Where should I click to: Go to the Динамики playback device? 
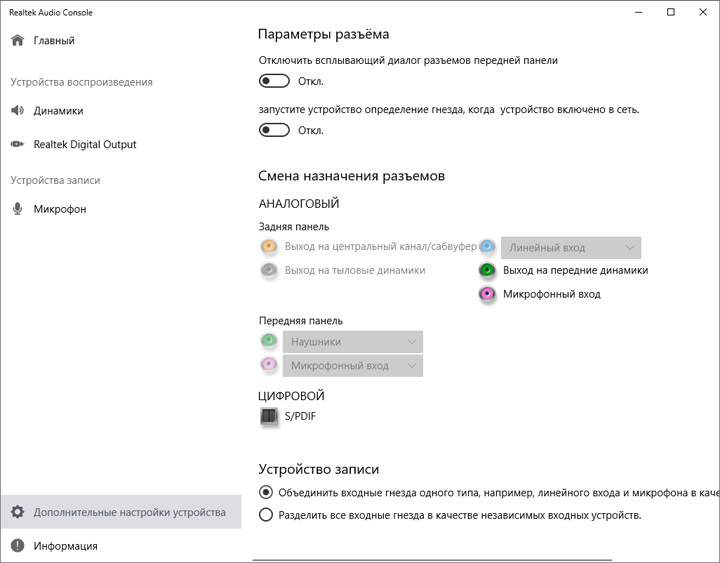58,111
